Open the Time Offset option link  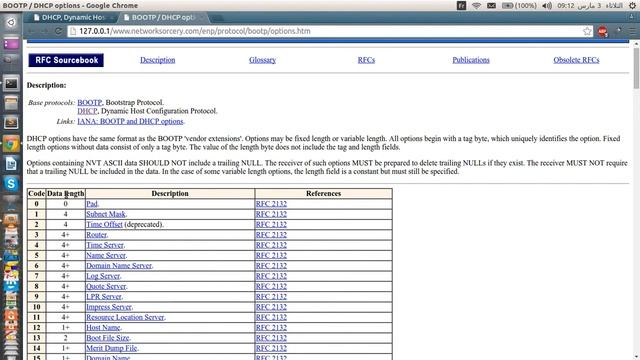coord(104,224)
